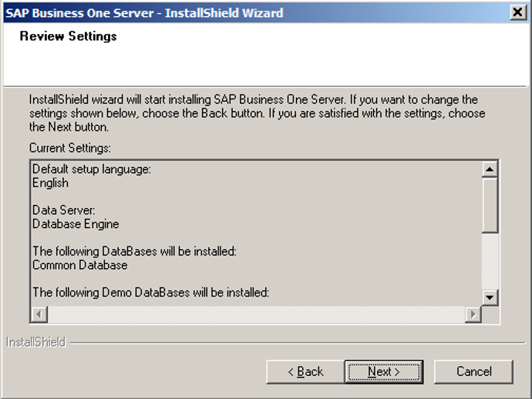
Task: Click the 'Current Settings:' label
Action: tap(70, 148)
